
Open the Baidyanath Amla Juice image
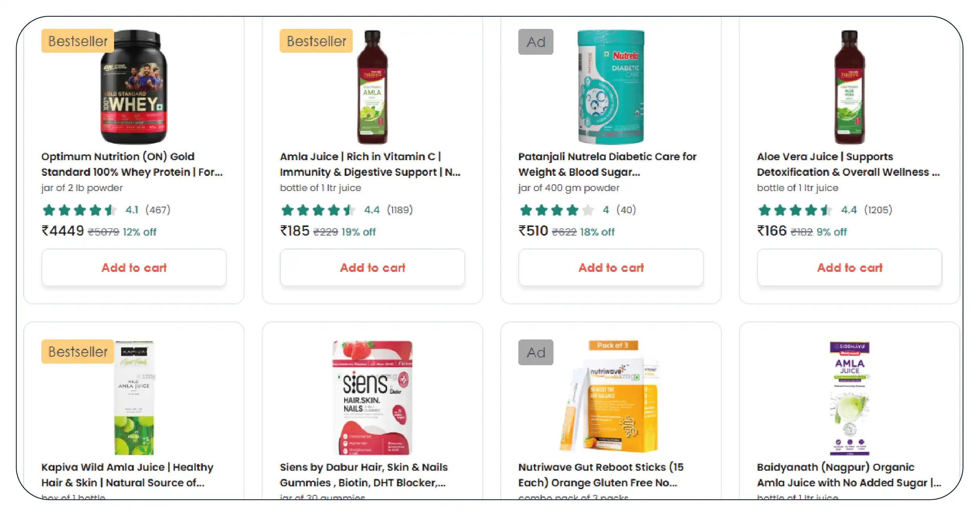pyautogui.click(x=850, y=398)
